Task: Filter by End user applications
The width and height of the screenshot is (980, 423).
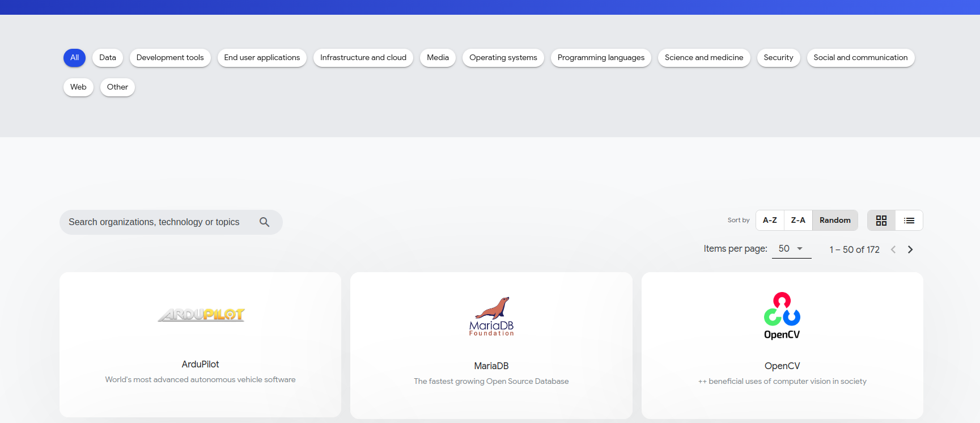Action: tap(262, 58)
